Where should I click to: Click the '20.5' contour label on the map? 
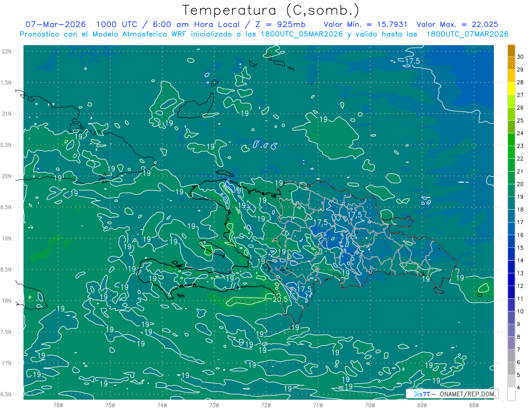click(281, 300)
